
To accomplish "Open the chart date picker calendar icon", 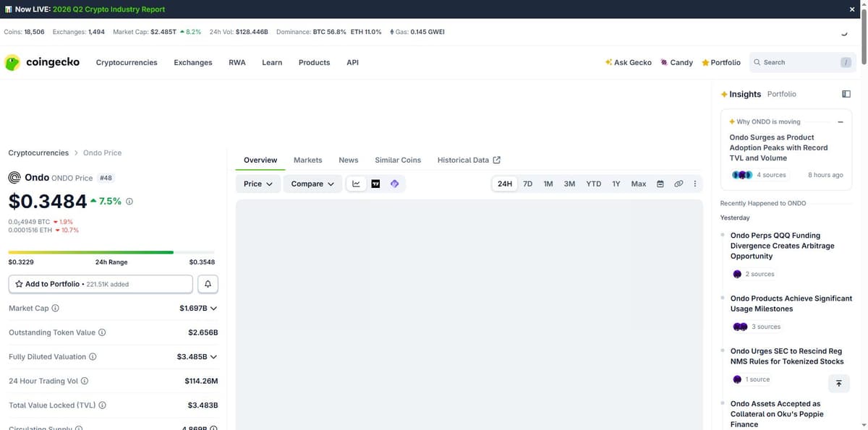I will coord(660,184).
